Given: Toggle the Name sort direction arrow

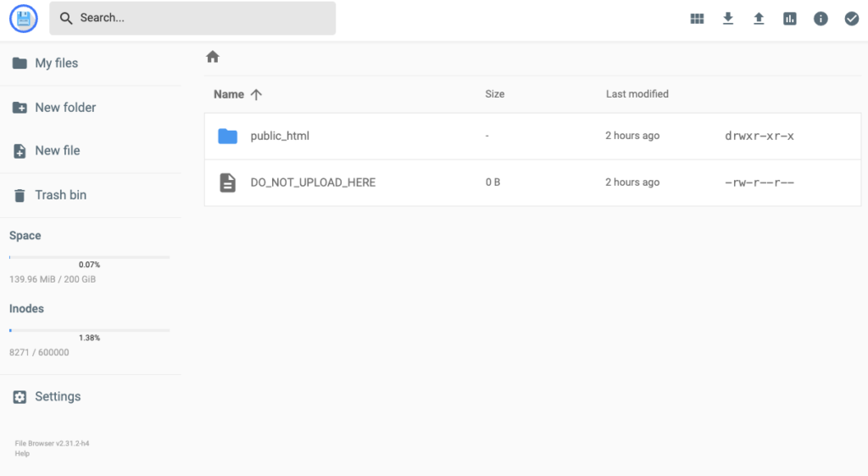Looking at the screenshot, I should coord(256,95).
